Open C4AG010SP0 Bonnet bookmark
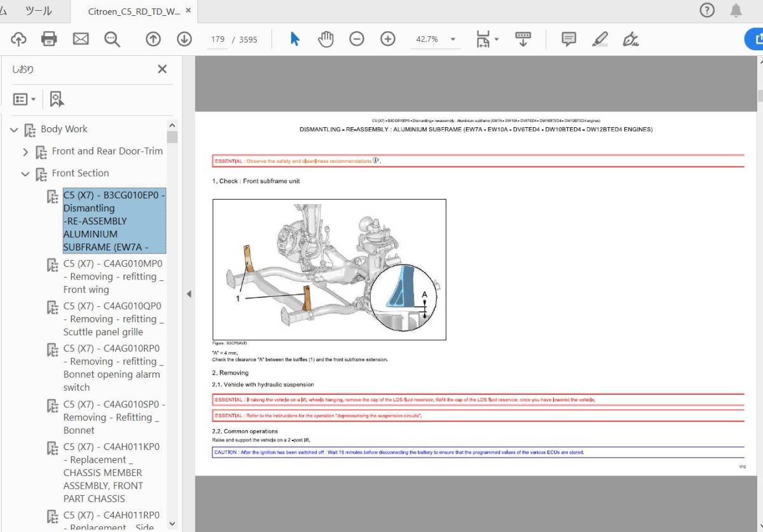This screenshot has height=532, width=763. (114, 417)
